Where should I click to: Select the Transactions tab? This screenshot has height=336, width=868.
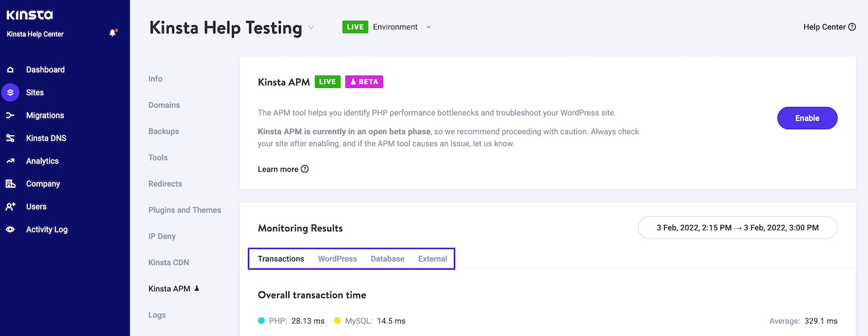(281, 259)
